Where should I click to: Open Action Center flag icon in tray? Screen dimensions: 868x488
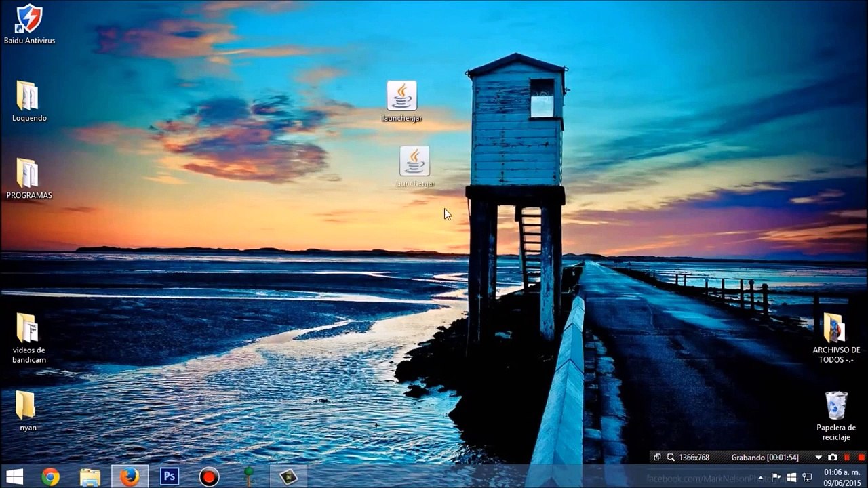[x=776, y=477]
